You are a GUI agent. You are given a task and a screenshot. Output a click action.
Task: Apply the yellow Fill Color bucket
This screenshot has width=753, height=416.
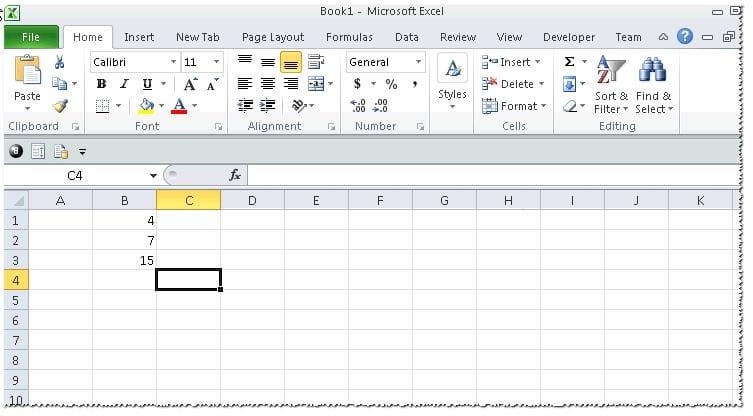click(x=147, y=105)
